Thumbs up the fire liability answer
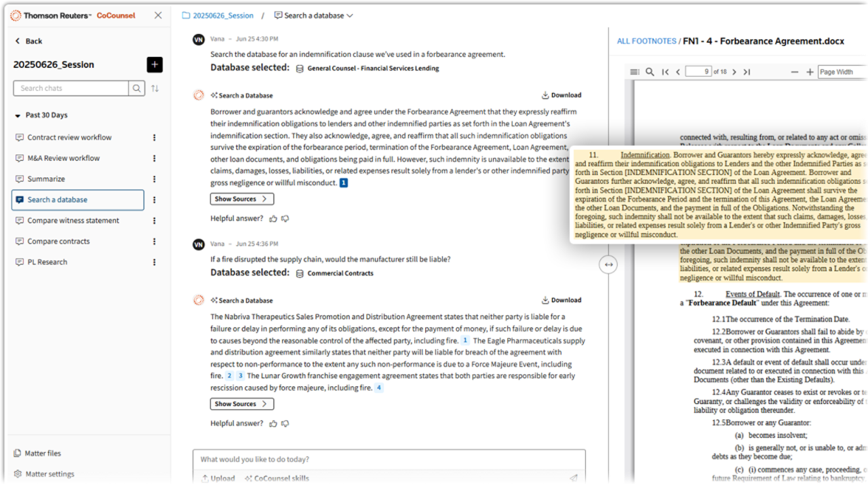Screen dimensions: 868x484 (x=273, y=424)
